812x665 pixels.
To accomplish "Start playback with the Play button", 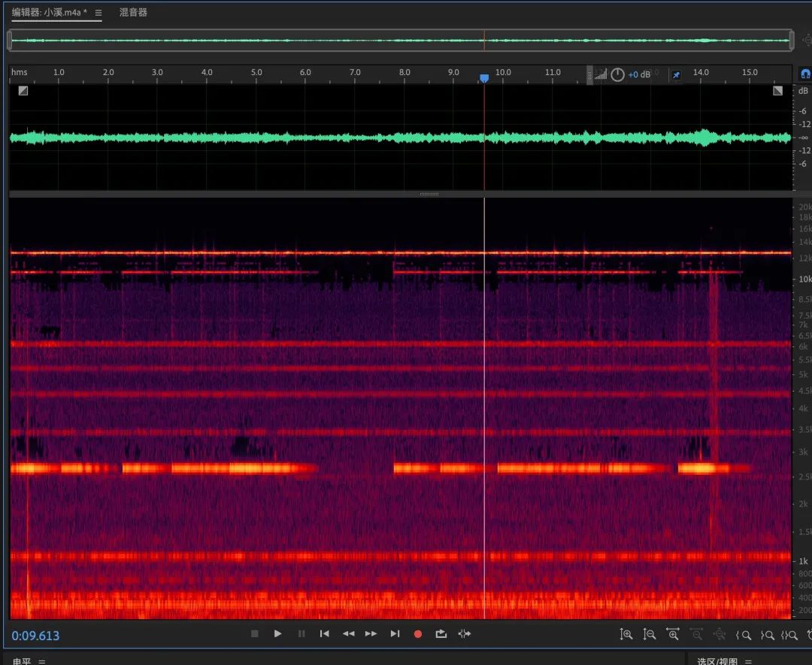I will tap(277, 633).
